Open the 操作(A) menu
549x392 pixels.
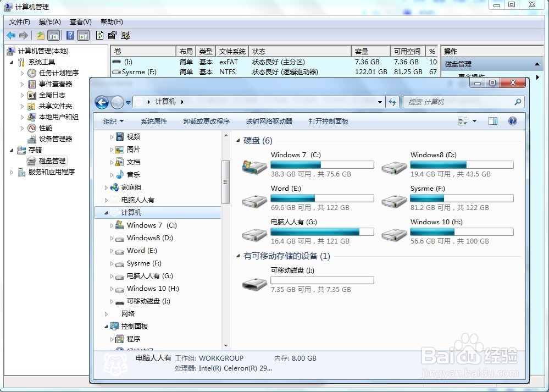(49, 22)
